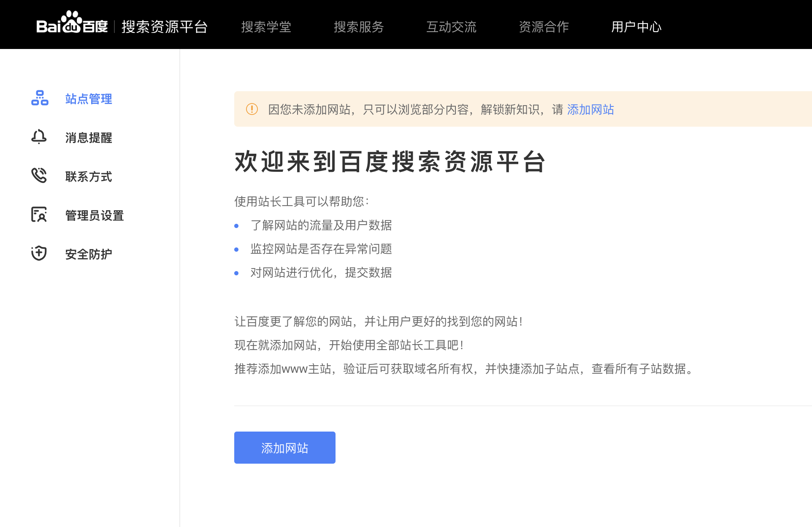
Task: Select 站点管理 in the sidebar
Action: coord(89,99)
